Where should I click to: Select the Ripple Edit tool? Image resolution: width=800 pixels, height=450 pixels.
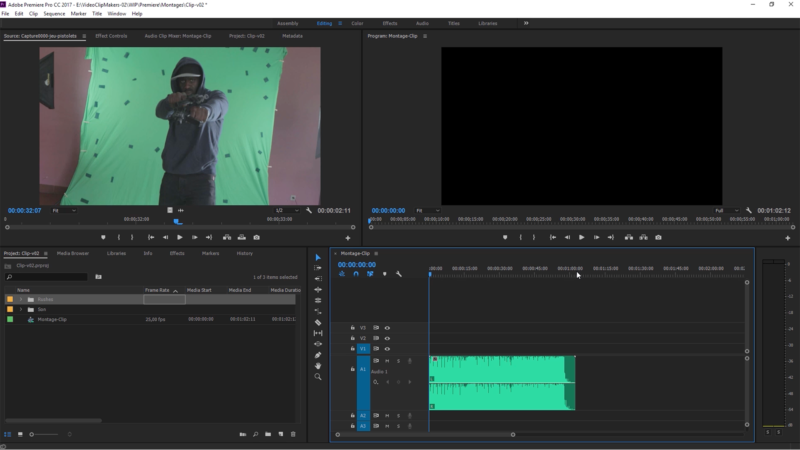pos(318,279)
